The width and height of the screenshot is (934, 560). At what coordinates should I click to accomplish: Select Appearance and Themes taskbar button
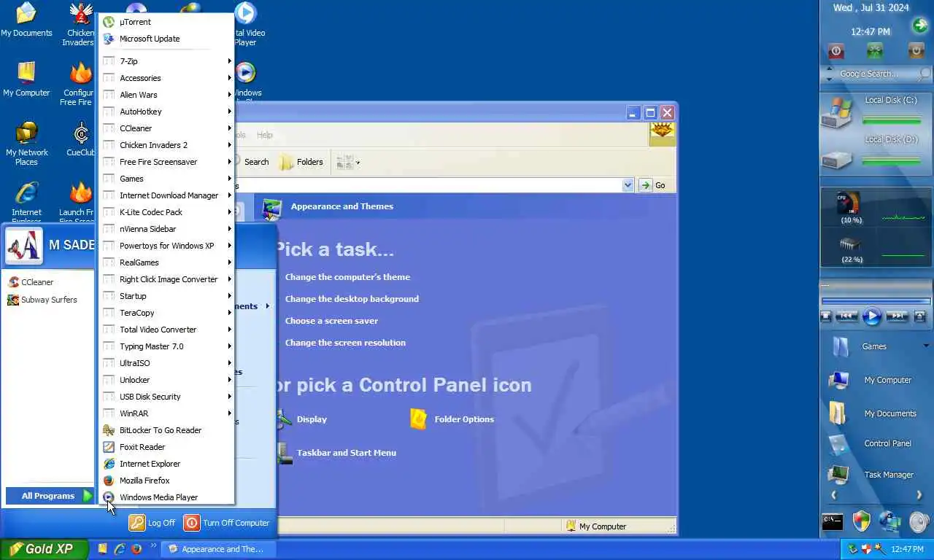218,549
